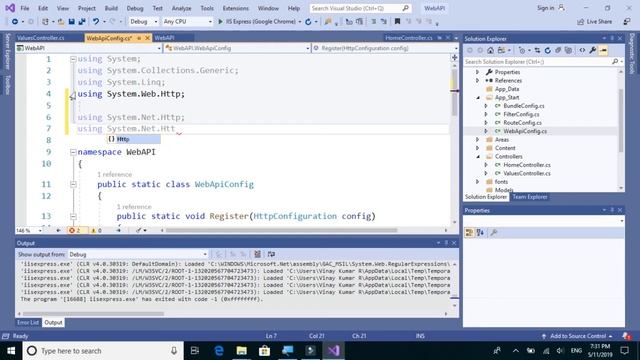Click the browser Refresh icon in toolbar
The width and height of the screenshot is (640, 360).
coord(309,22)
